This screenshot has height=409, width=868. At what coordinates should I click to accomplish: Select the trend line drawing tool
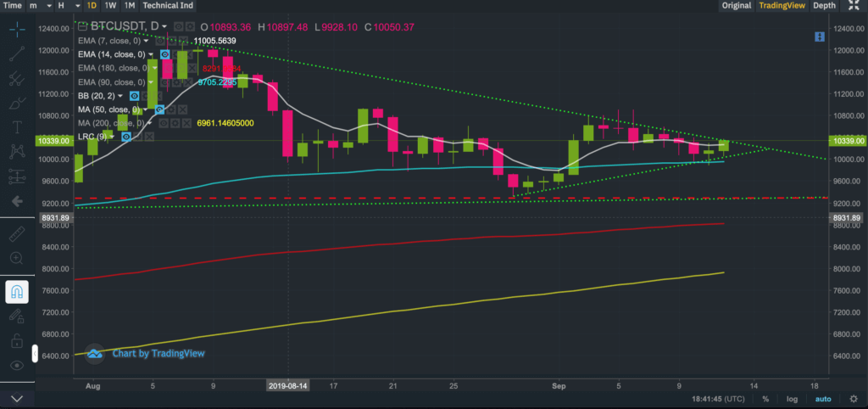(17, 53)
